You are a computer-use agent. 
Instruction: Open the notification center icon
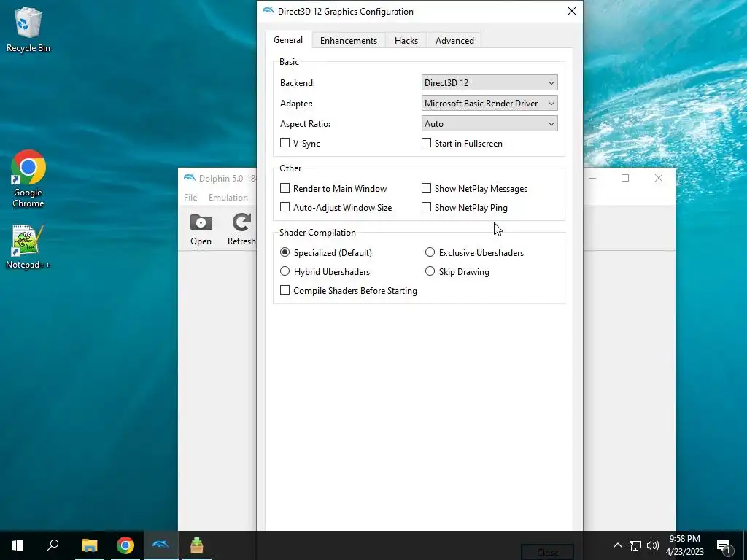click(x=724, y=545)
